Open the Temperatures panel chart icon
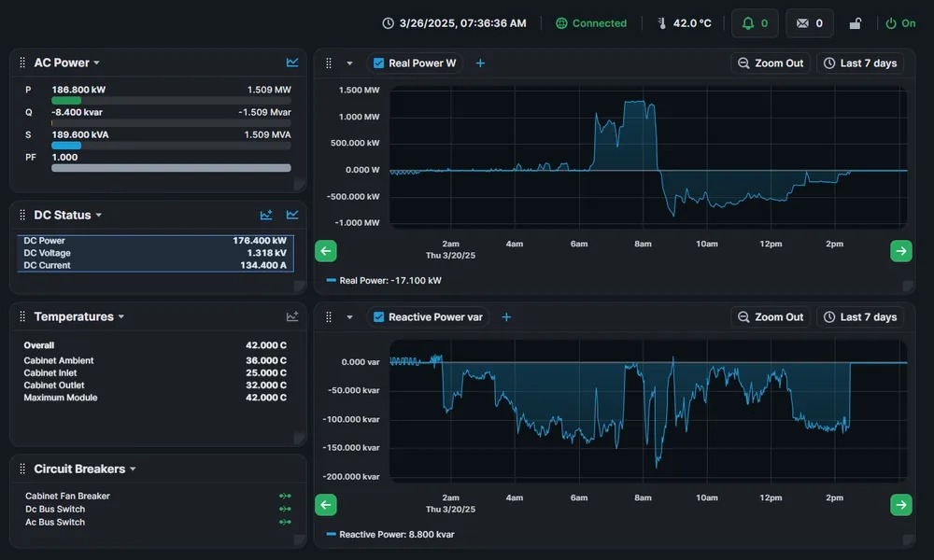 click(291, 316)
